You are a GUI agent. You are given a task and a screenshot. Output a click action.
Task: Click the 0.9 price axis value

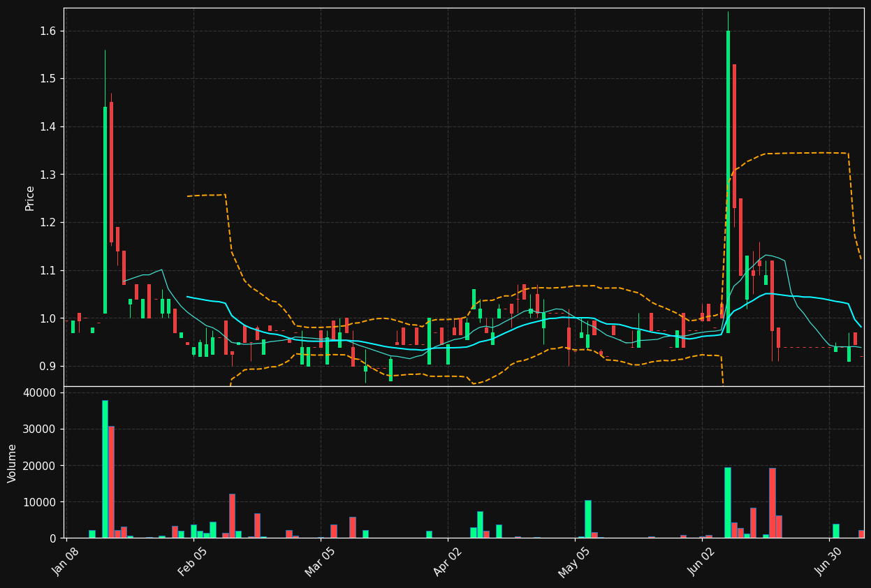pos(49,366)
